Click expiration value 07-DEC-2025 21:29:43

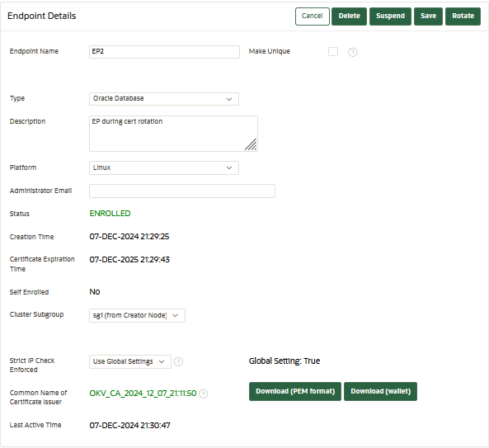(x=129, y=260)
